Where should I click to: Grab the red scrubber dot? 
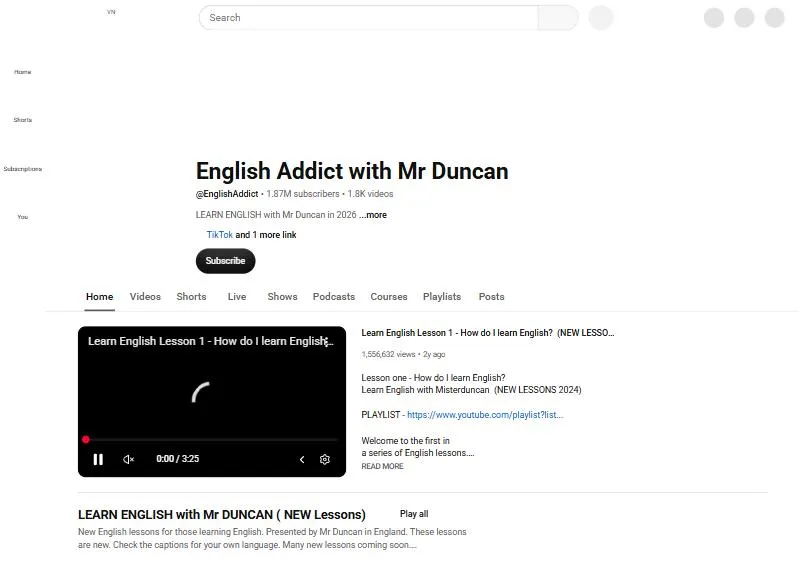point(86,439)
